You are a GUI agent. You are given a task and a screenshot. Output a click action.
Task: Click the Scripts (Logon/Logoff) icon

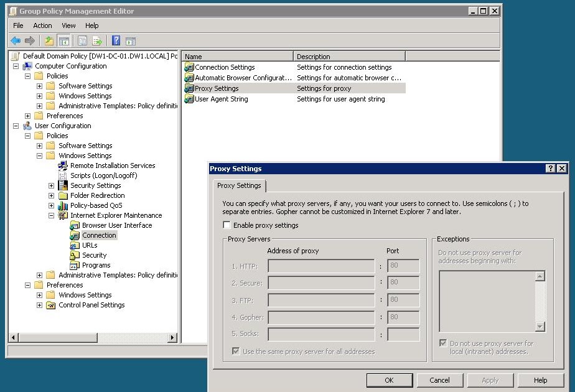63,175
